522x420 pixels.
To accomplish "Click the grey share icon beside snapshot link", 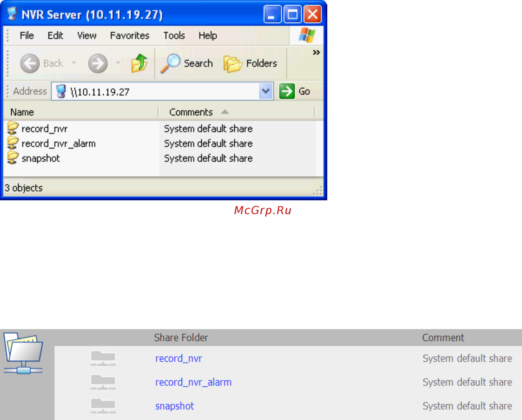I will (x=103, y=406).
